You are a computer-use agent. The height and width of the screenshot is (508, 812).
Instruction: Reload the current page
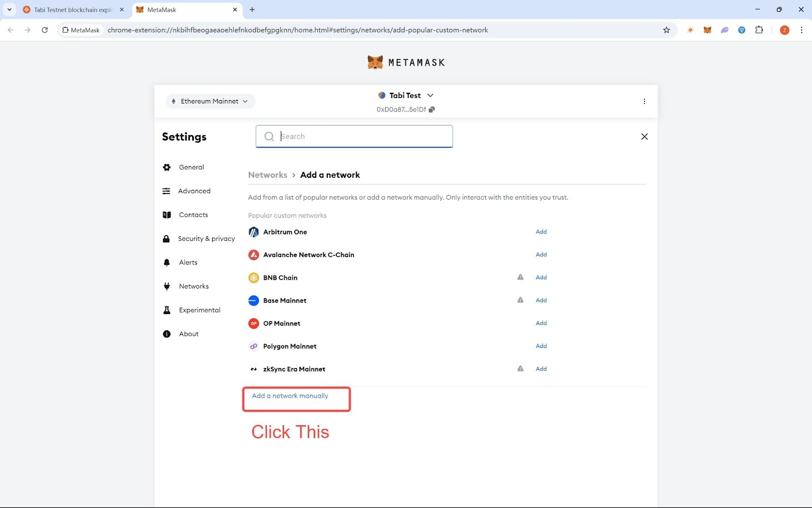(x=45, y=30)
